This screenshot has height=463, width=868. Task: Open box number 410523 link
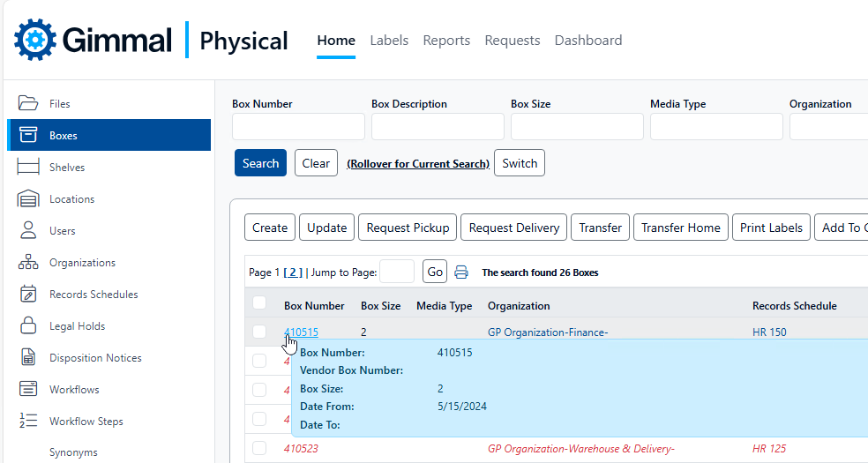[301, 448]
